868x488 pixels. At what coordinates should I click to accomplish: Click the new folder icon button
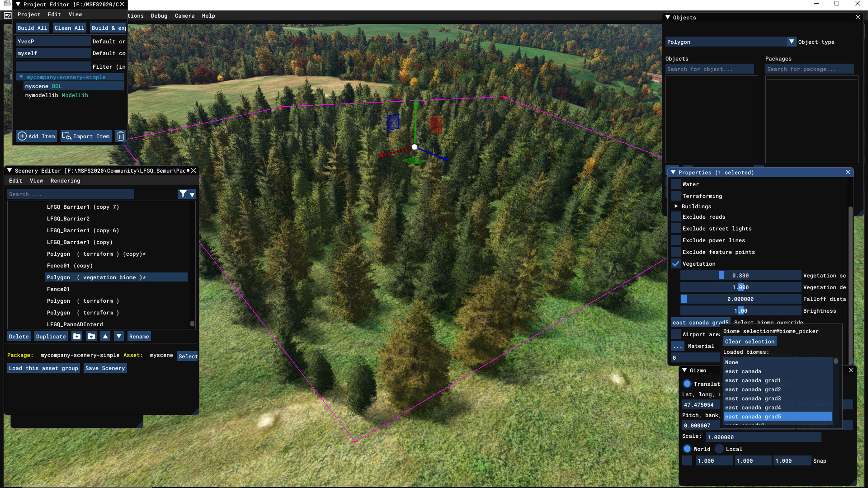[77, 336]
